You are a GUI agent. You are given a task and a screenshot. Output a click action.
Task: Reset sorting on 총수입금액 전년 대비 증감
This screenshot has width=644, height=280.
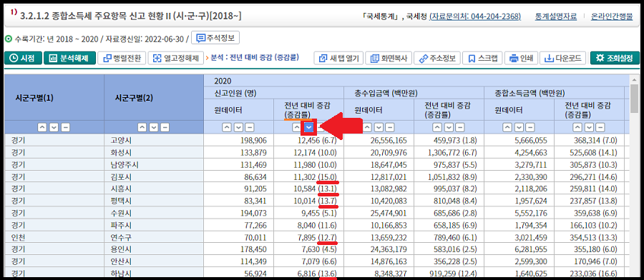pos(460,127)
